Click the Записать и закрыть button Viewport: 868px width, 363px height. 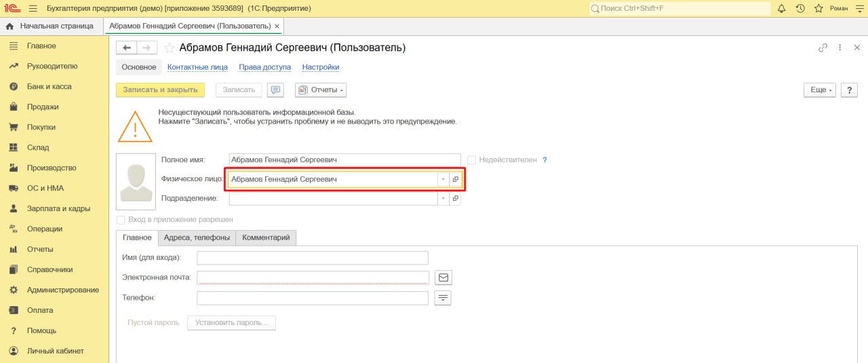click(160, 90)
